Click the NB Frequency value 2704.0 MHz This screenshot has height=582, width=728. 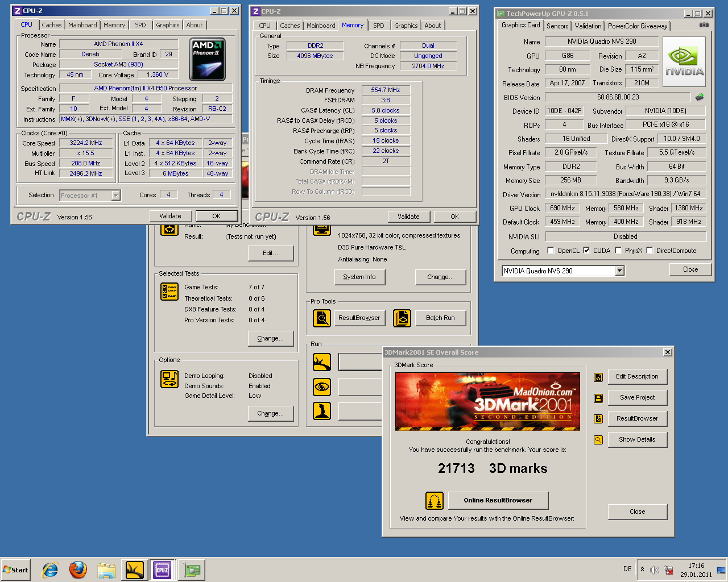428,66
